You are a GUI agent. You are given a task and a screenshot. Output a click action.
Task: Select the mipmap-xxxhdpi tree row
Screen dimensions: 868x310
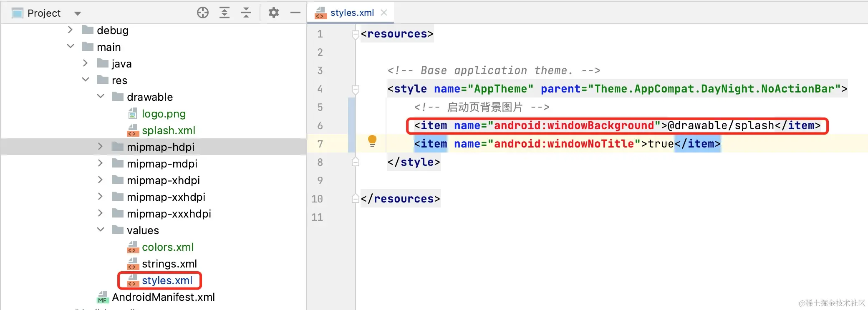click(x=153, y=213)
